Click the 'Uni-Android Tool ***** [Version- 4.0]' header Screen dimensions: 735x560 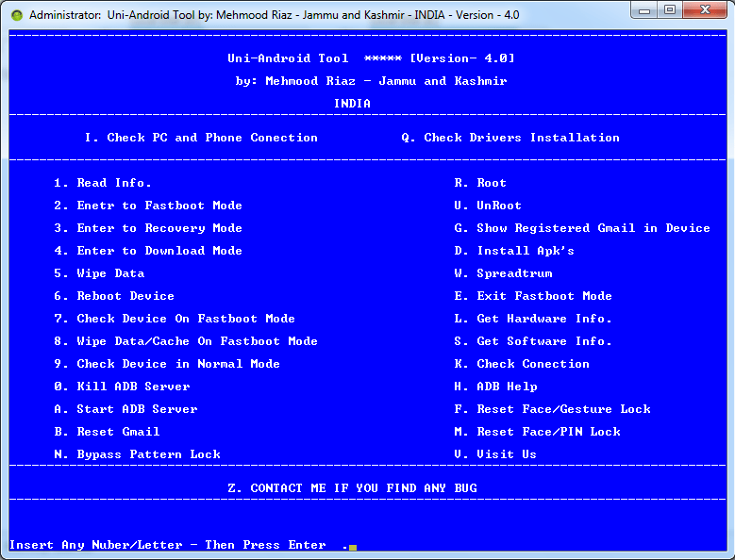(x=371, y=58)
